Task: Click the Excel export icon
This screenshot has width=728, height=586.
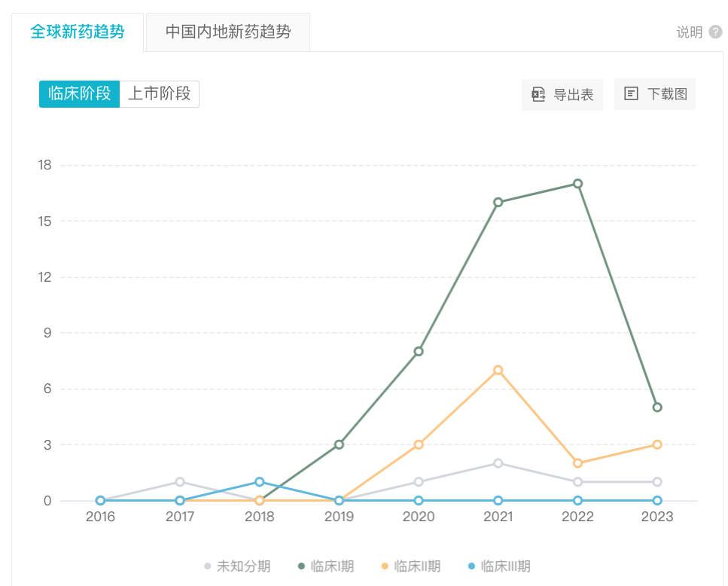Action: 538,94
